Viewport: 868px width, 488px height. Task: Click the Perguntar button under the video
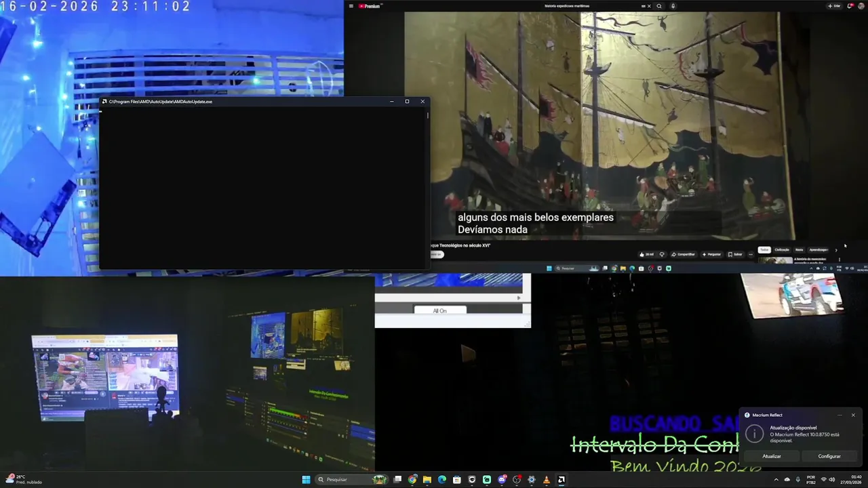pyautogui.click(x=711, y=254)
